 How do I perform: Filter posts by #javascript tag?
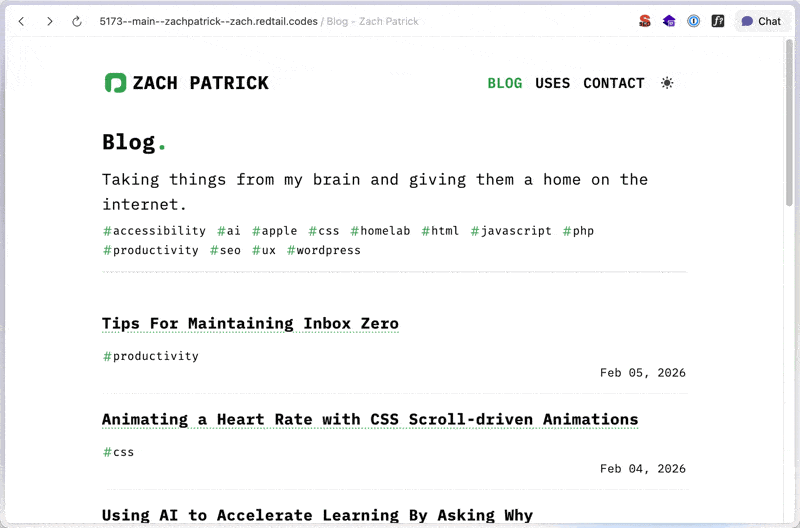pyautogui.click(x=511, y=231)
